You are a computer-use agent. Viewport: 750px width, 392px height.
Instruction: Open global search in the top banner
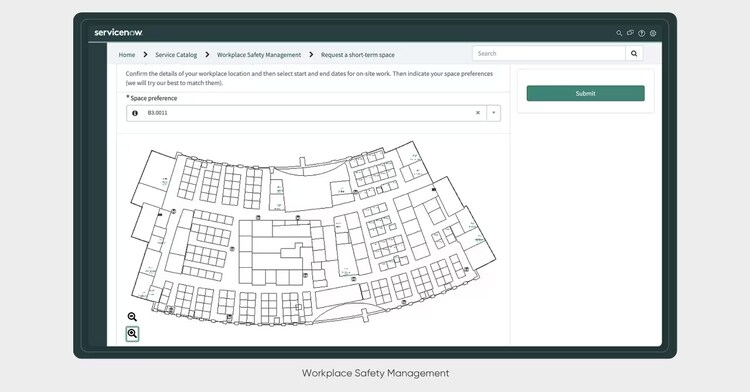point(619,33)
